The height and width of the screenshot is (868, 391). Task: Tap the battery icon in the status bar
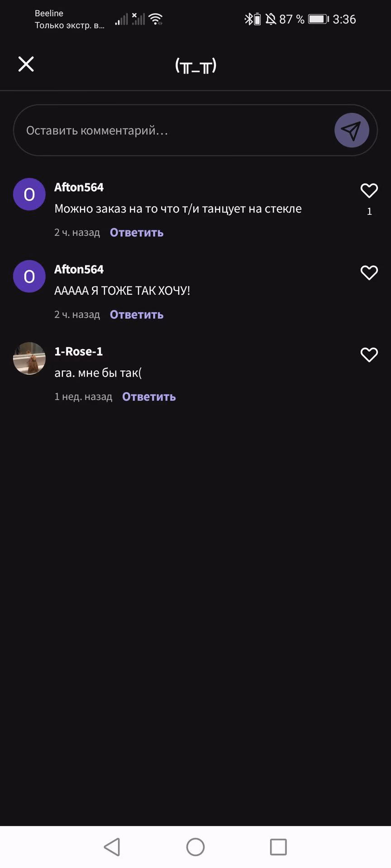tap(319, 19)
